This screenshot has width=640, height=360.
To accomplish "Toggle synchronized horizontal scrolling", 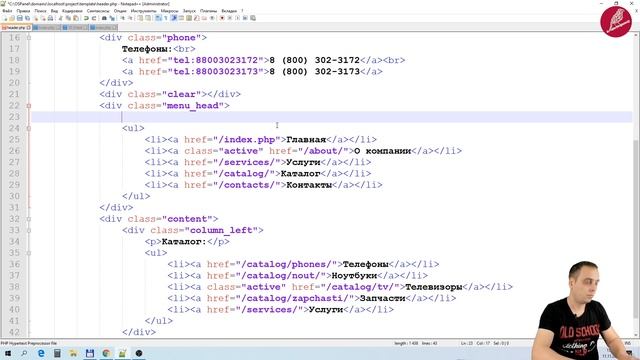I will pyautogui.click(x=148, y=18).
